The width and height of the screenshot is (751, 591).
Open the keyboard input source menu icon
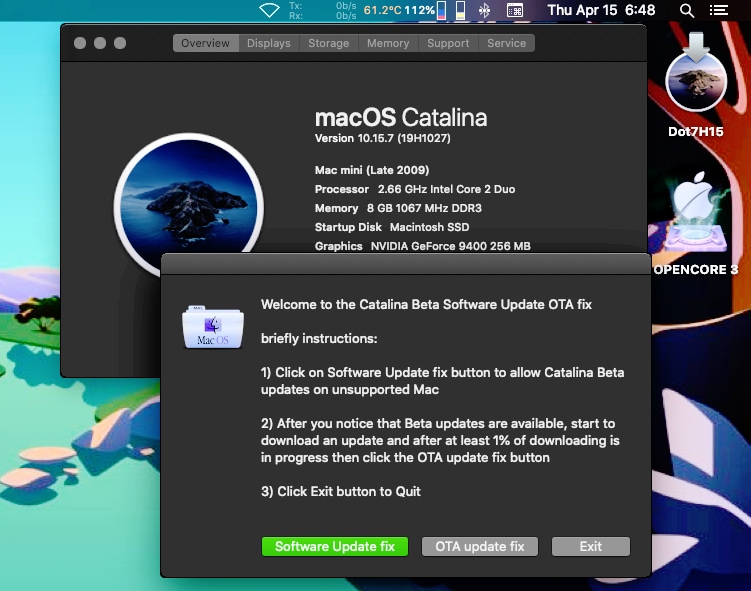[515, 10]
